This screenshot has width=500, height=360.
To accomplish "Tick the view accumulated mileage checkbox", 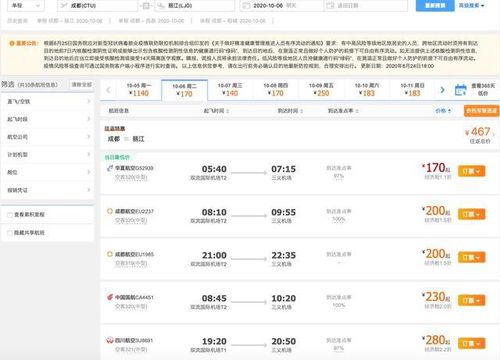I will click(x=10, y=215).
